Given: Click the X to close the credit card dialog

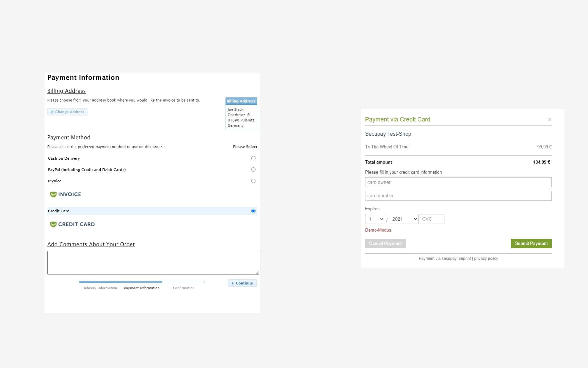Looking at the screenshot, I should pyautogui.click(x=549, y=119).
